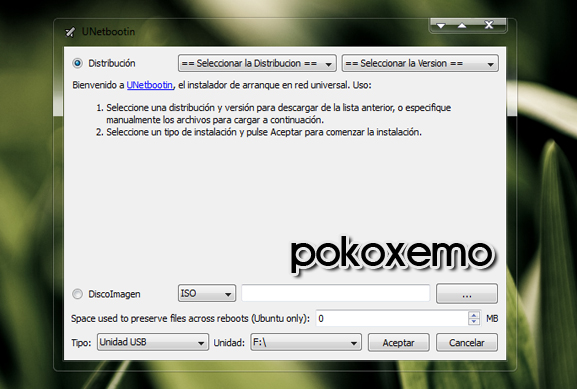
Task: Decrease persistence space with down arrow
Action: [474, 322]
